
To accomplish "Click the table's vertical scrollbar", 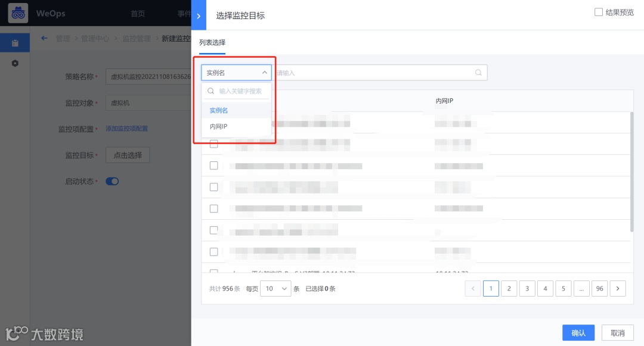I will tap(631, 172).
